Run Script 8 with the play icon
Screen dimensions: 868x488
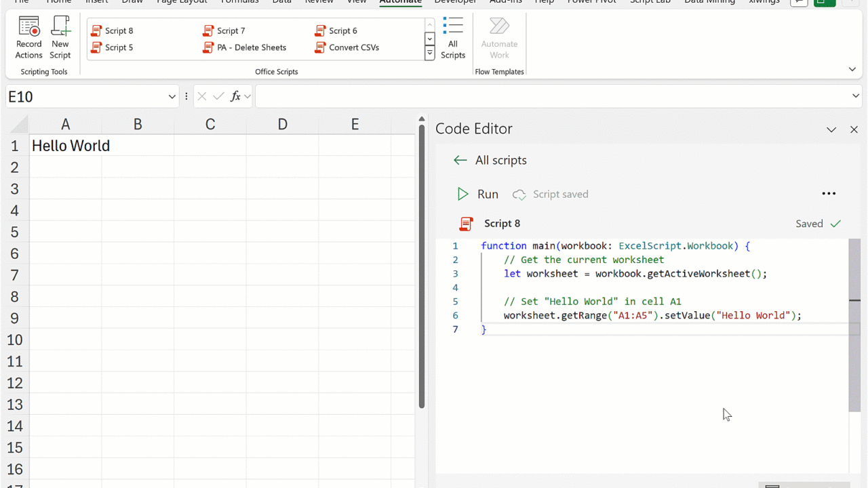[462, 195]
